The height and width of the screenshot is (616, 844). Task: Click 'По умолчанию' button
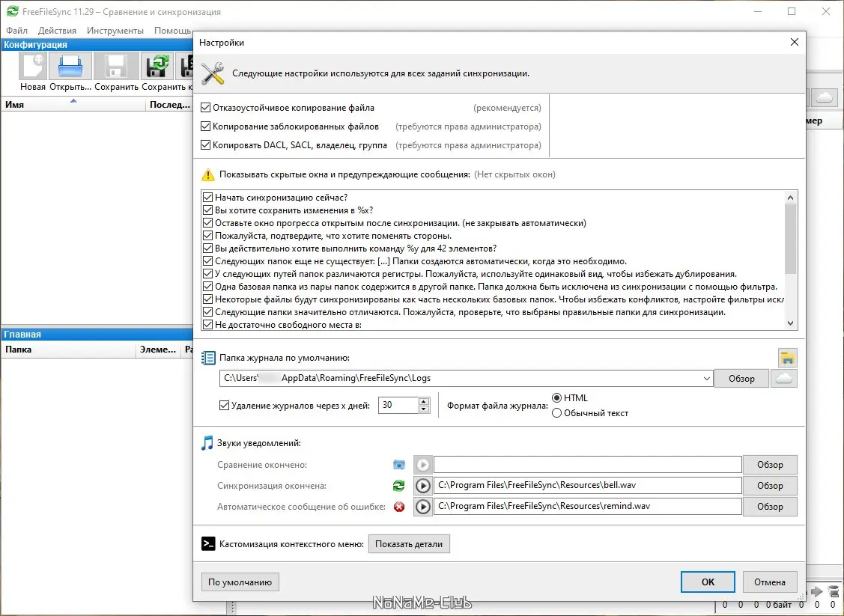point(240,582)
